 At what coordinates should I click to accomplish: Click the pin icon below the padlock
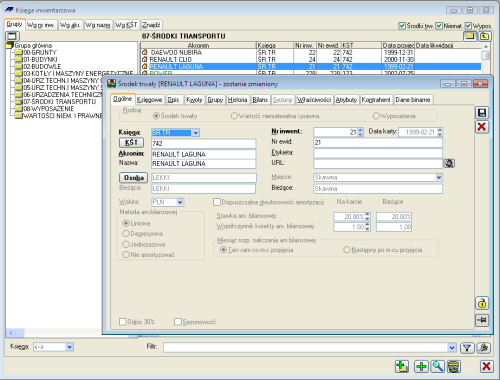click(x=482, y=320)
